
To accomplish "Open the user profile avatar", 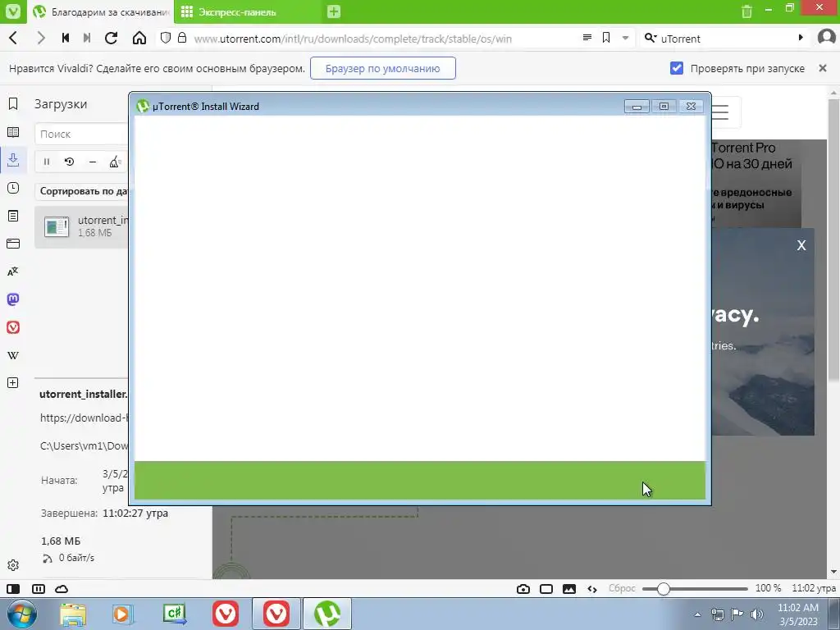I will (827, 38).
